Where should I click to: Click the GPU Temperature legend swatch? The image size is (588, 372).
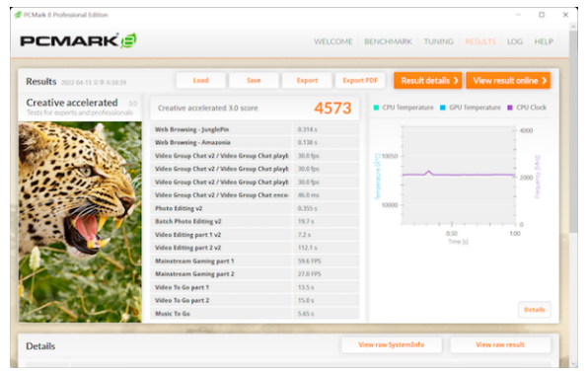point(443,108)
